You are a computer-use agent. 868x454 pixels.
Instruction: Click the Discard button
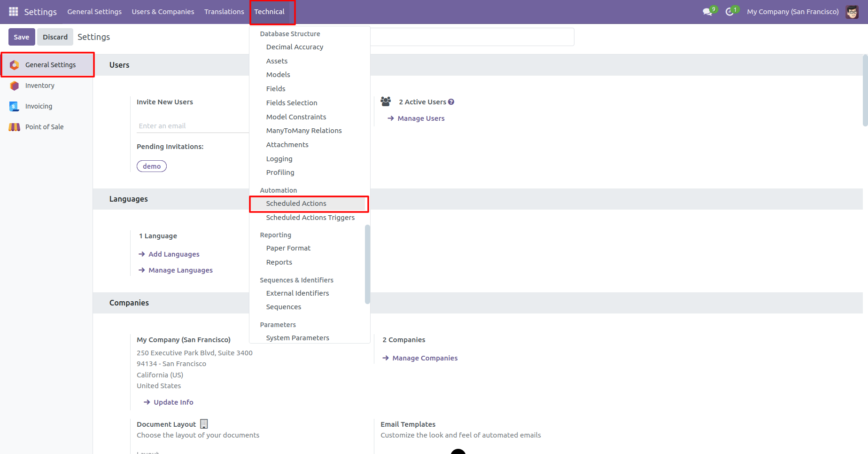[x=55, y=37]
